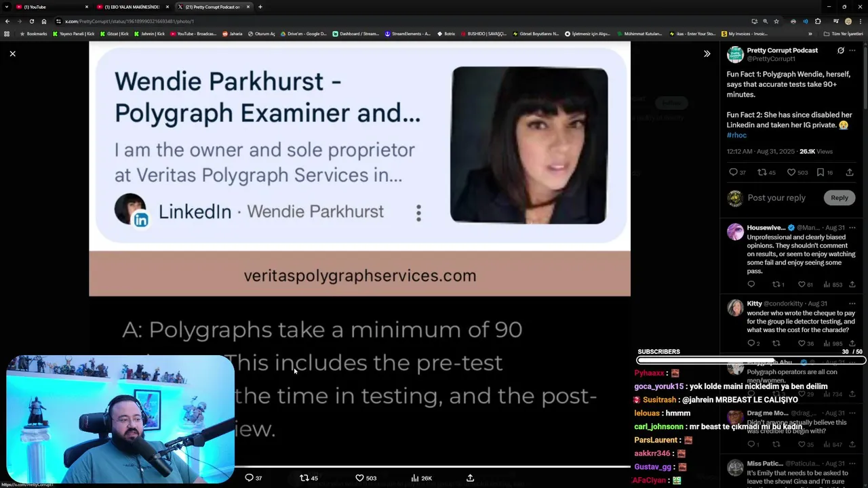Click the Extensions puzzle icon in the toolbar

[x=818, y=21]
